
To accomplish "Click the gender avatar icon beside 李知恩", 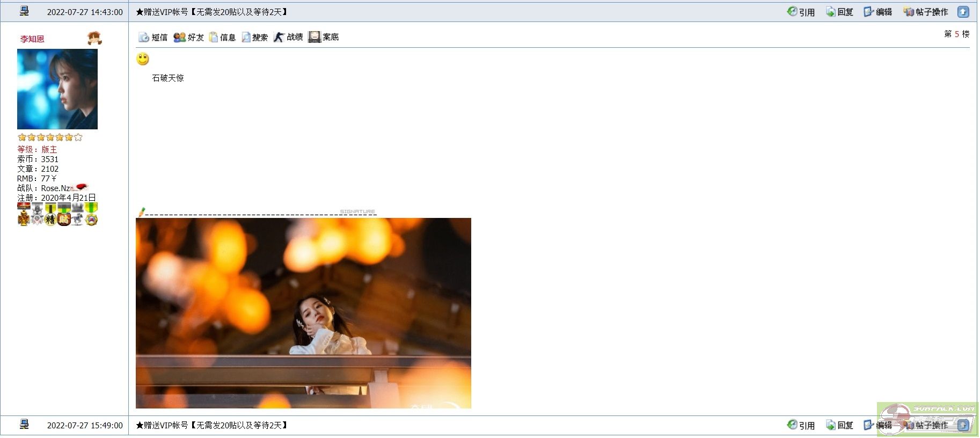I will pos(94,38).
